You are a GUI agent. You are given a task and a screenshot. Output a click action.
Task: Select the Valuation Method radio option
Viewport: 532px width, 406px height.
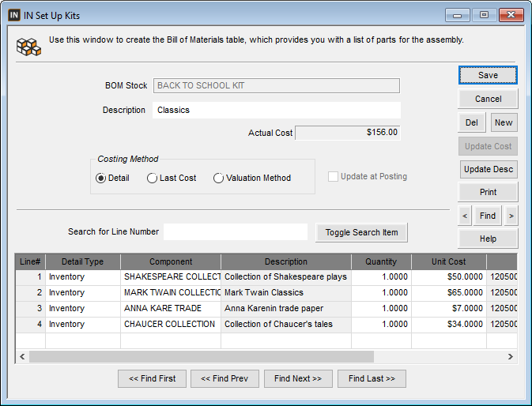pos(218,179)
